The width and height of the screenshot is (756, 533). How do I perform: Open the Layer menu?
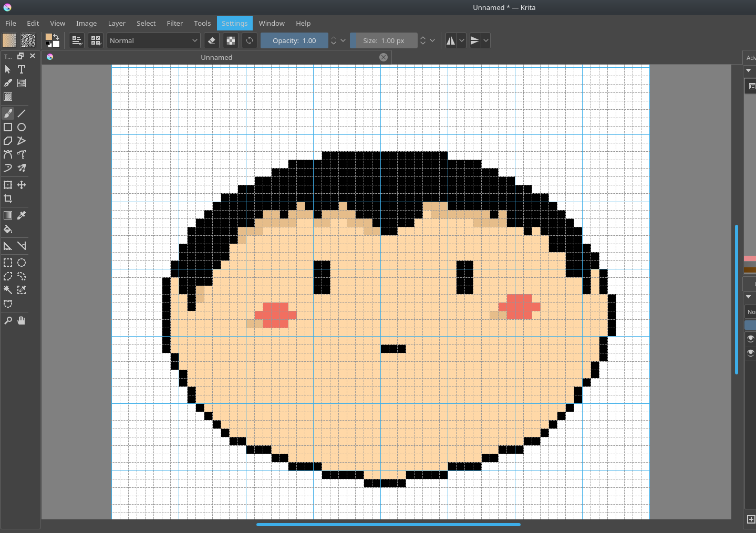tap(117, 23)
